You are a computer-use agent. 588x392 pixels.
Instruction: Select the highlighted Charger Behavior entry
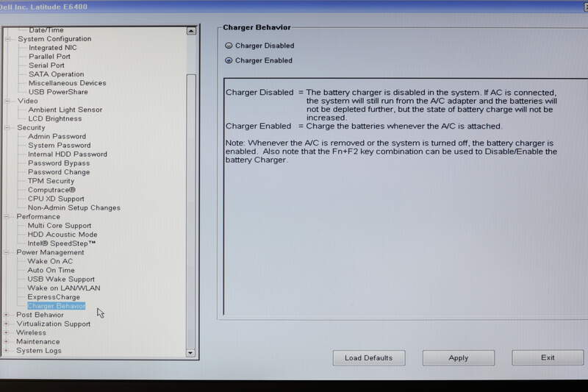pos(57,306)
